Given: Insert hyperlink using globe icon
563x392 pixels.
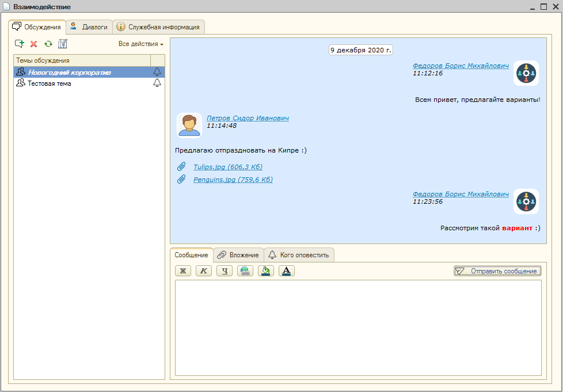Looking at the screenshot, I should pos(245,271).
